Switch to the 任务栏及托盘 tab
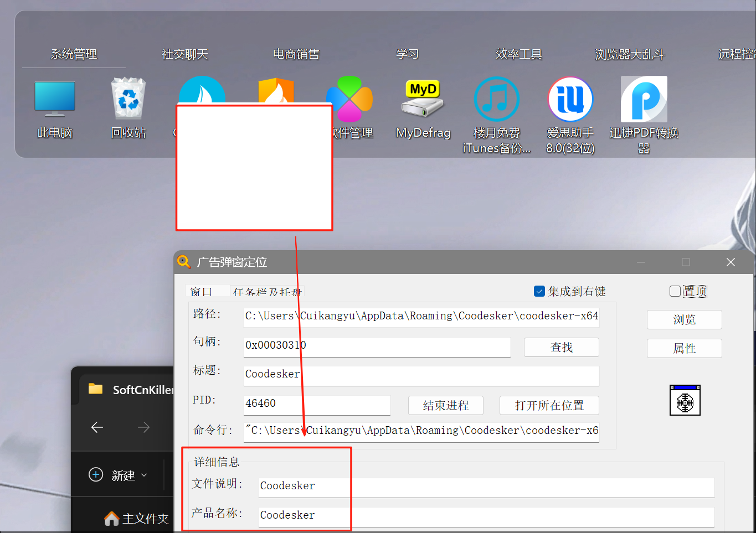The image size is (756, 533). coord(267,292)
